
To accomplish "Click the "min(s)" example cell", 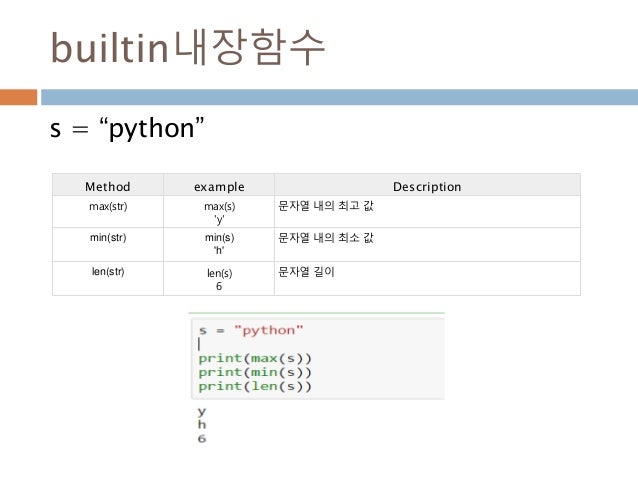I will [219, 243].
